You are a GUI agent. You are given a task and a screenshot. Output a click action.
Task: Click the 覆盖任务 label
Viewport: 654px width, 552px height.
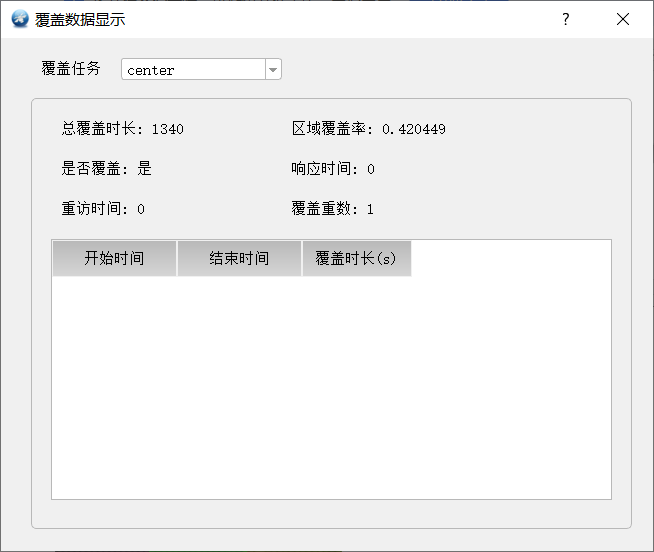click(x=71, y=68)
